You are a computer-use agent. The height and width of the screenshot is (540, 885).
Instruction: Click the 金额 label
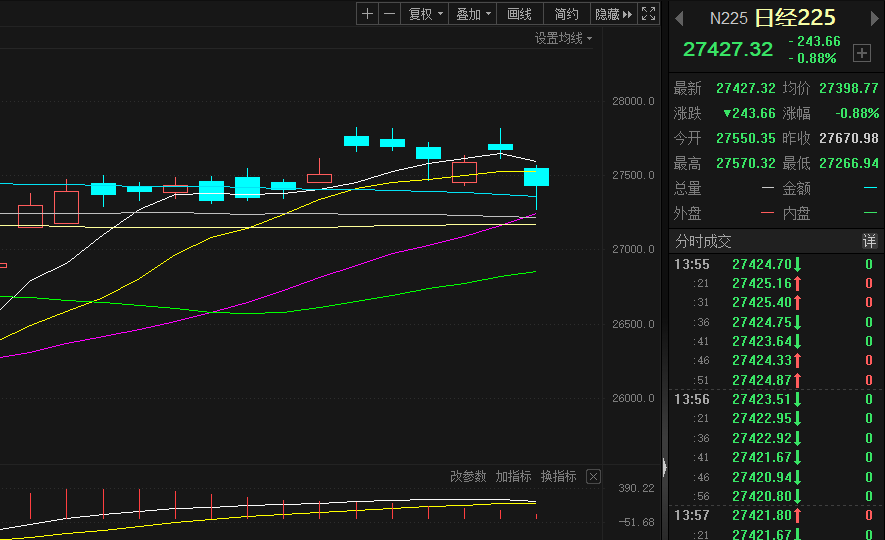click(x=796, y=188)
